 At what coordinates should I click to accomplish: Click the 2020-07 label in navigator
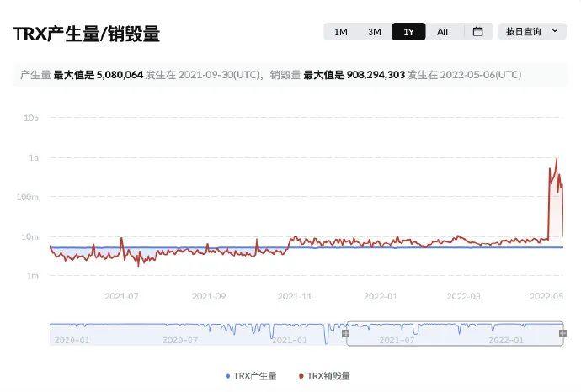[x=179, y=340]
